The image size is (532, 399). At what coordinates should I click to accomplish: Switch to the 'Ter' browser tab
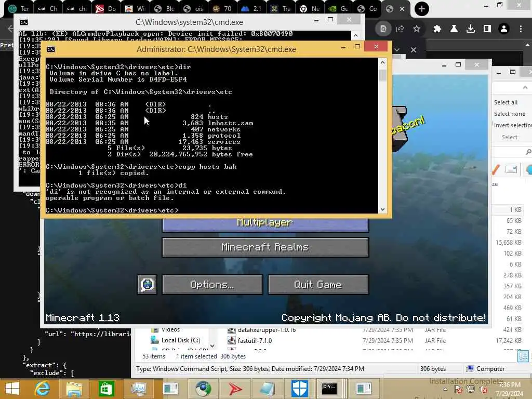point(19,9)
